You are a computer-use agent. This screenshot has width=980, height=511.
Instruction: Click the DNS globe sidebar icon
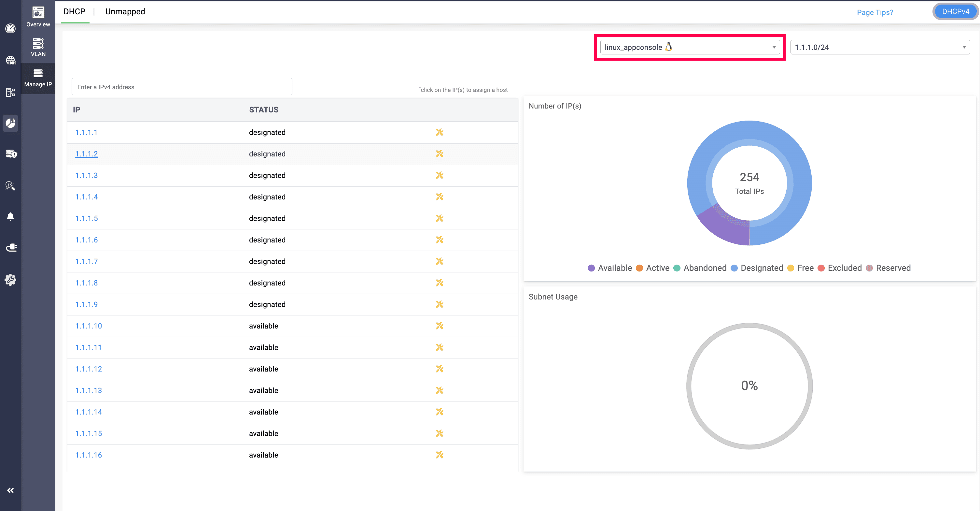pyautogui.click(x=11, y=60)
